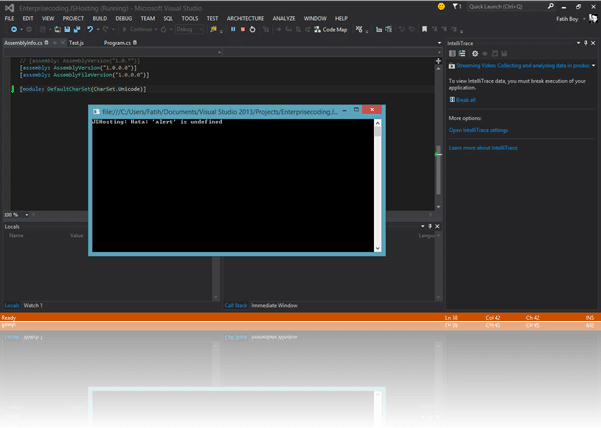This screenshot has width=601, height=428.
Task: Open the 100 % zoom dropdown
Action: tap(26, 215)
